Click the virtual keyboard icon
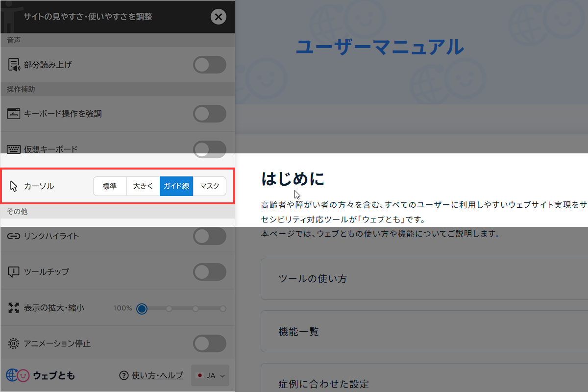The height and width of the screenshot is (392, 588). (14, 149)
